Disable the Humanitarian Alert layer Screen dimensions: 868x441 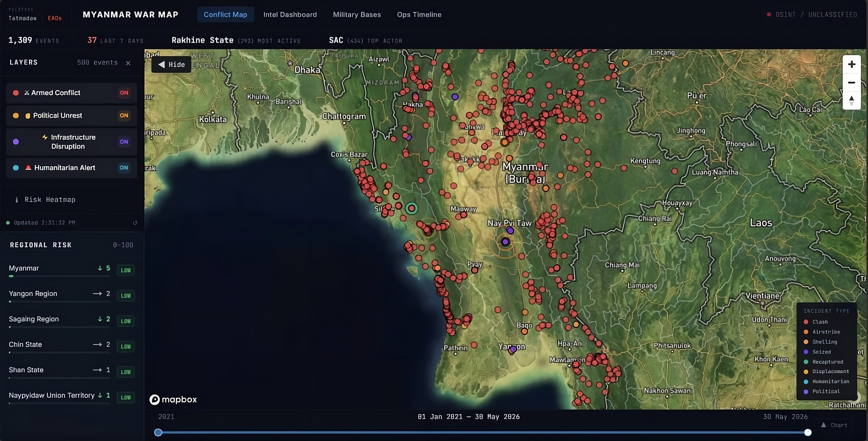pos(124,168)
